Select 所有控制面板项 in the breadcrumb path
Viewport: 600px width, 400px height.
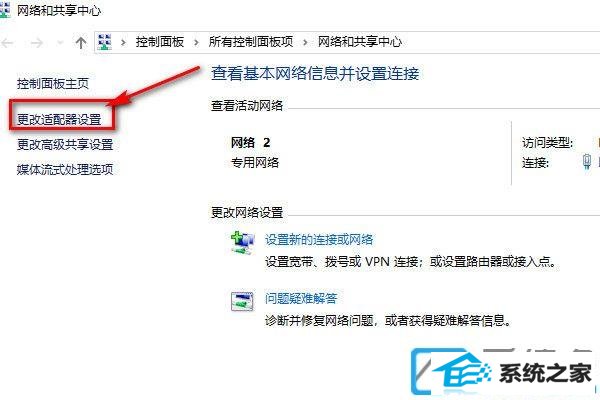pyautogui.click(x=251, y=41)
